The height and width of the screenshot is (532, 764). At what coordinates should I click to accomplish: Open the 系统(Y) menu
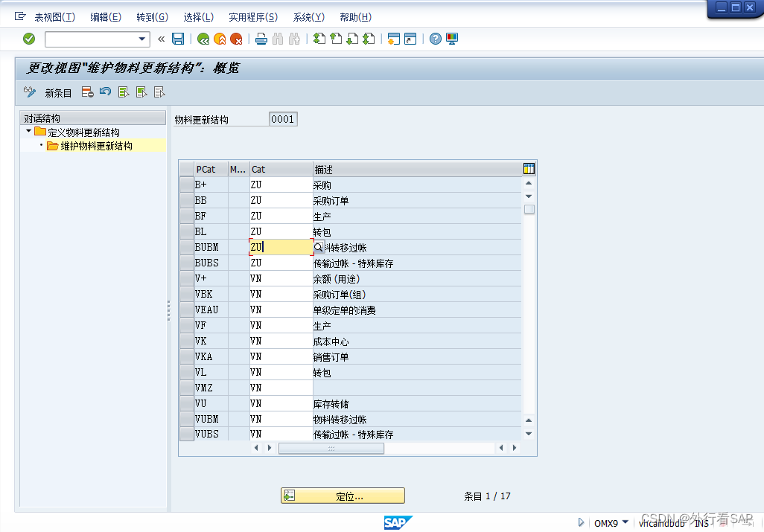point(308,16)
